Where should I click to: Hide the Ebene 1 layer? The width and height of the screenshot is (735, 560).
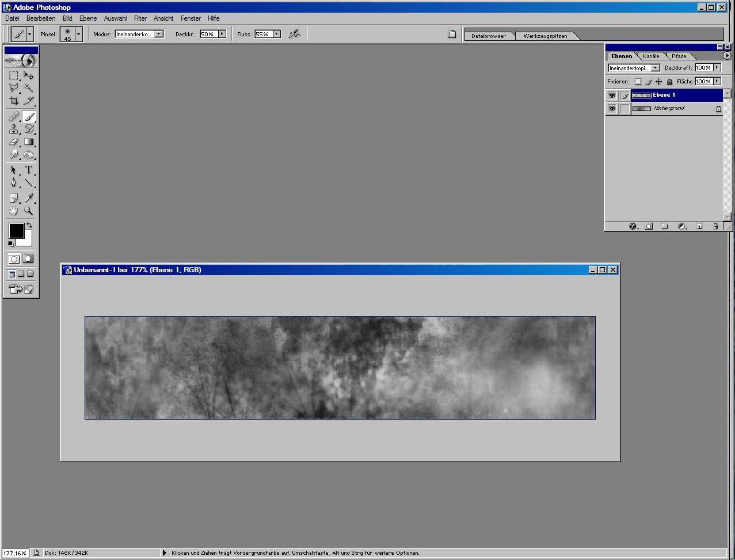(x=612, y=95)
